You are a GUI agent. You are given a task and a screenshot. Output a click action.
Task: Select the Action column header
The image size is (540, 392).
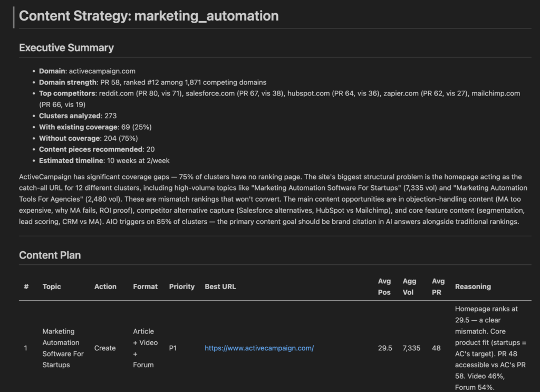pyautogui.click(x=105, y=286)
